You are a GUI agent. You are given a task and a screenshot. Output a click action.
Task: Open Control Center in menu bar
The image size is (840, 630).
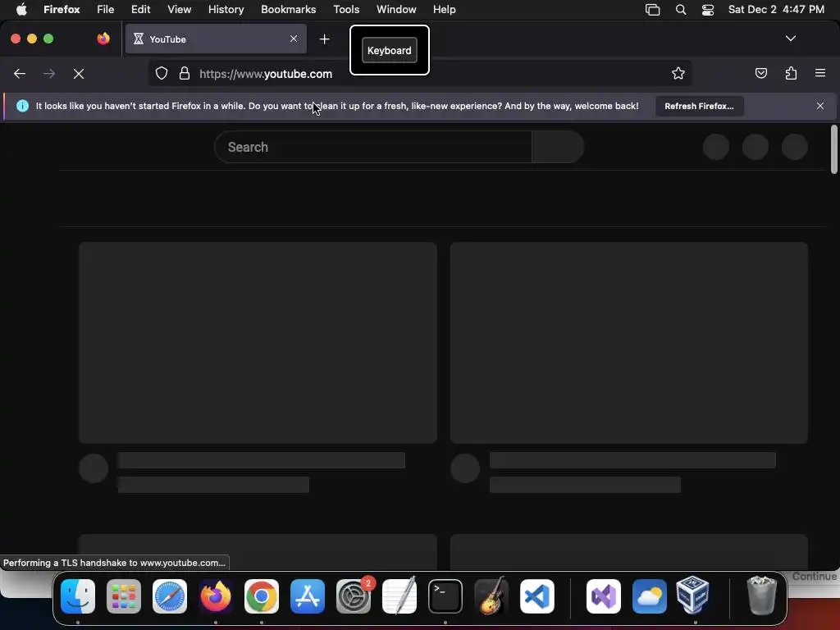(708, 10)
